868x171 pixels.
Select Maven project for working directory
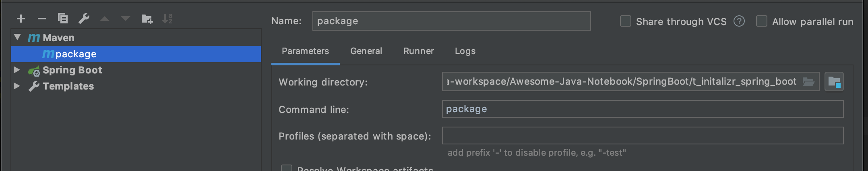click(x=834, y=82)
